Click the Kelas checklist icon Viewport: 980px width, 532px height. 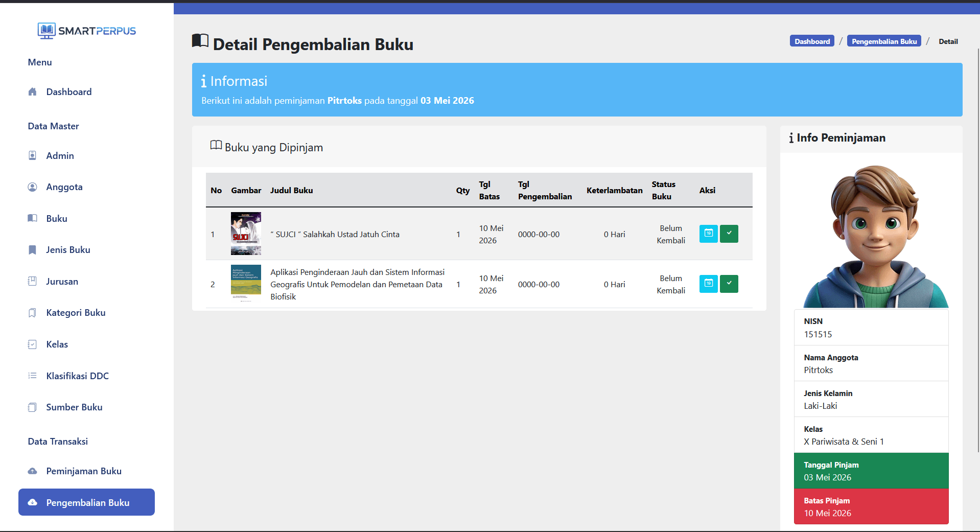point(32,344)
